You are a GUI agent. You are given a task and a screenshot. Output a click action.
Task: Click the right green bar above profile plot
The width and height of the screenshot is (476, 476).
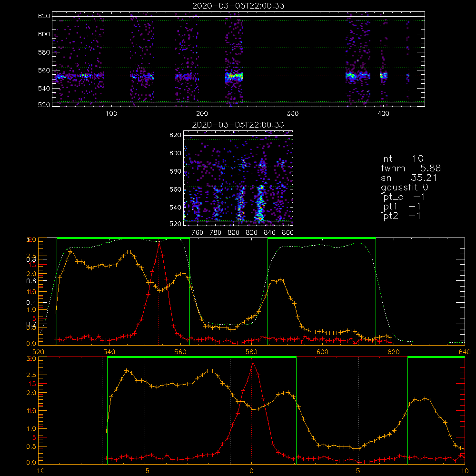pyautogui.click(x=322, y=238)
